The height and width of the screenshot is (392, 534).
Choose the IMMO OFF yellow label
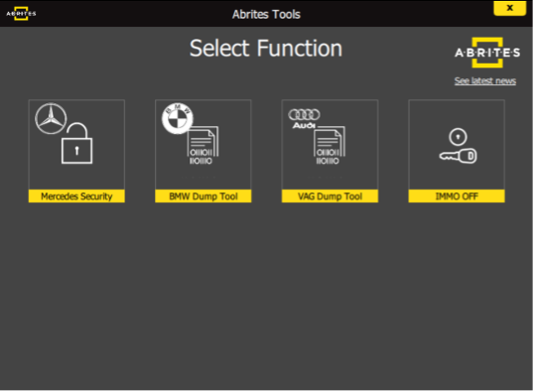[457, 196]
